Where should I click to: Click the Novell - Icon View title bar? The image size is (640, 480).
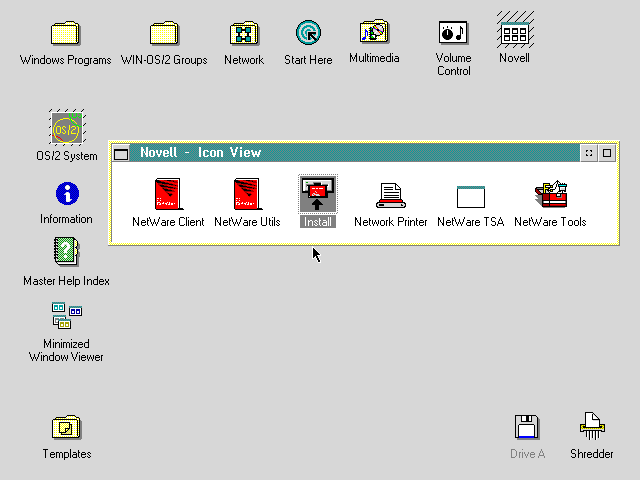point(355,153)
